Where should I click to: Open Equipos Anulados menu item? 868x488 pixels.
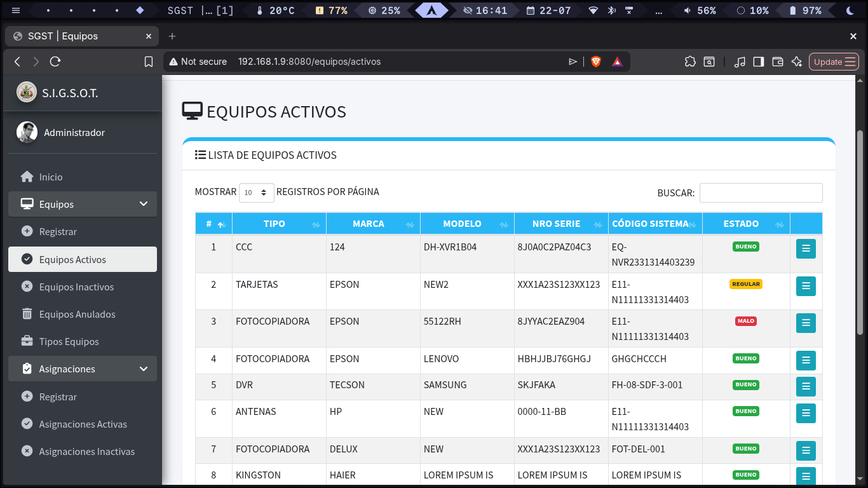(x=83, y=314)
